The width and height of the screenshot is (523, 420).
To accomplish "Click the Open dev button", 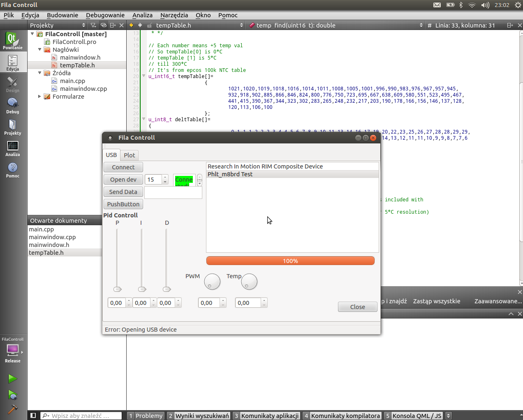I will [x=123, y=180].
